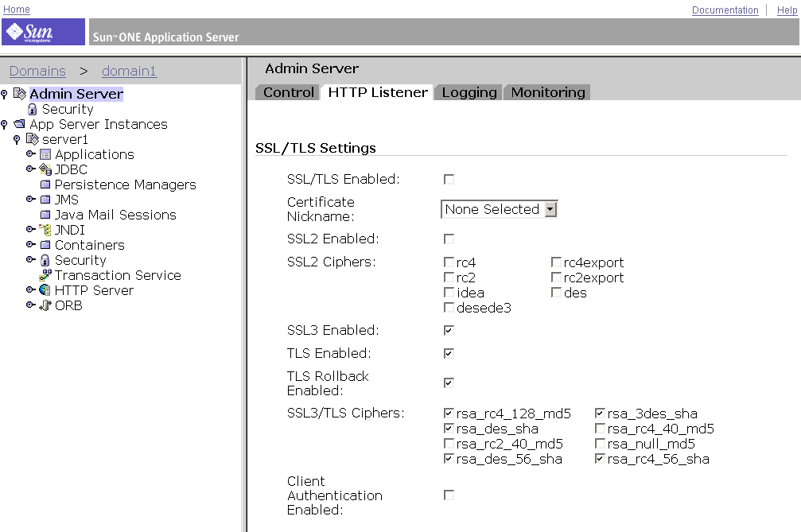Expand the JDBC node

tap(31, 169)
